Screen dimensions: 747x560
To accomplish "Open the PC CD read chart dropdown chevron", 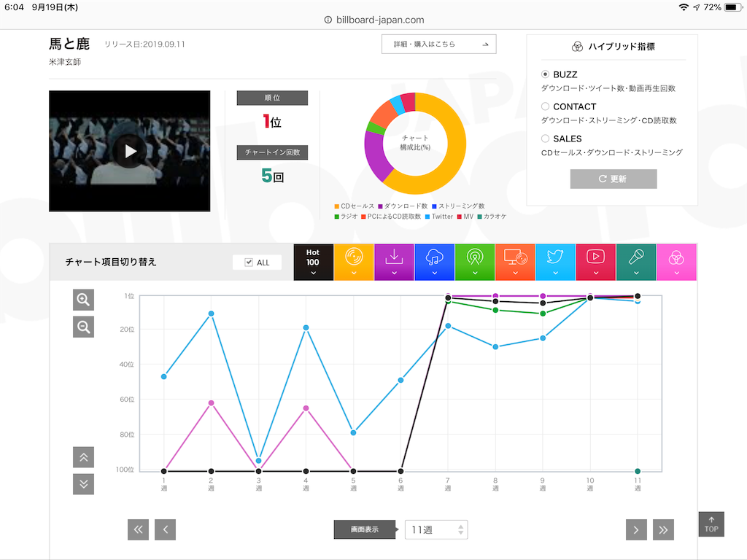I will [515, 273].
